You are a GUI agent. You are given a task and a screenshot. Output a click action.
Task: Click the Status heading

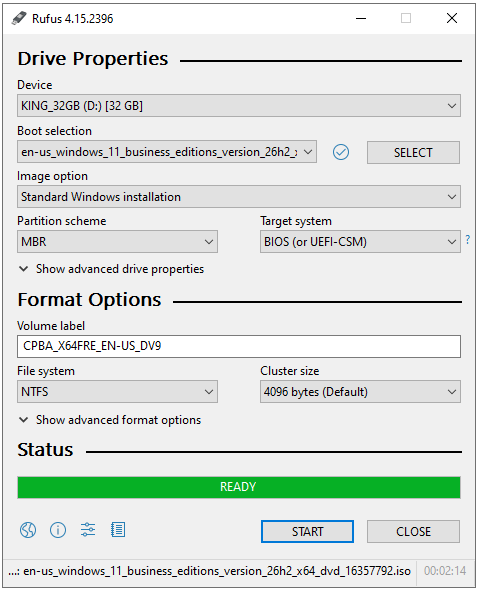(45, 450)
